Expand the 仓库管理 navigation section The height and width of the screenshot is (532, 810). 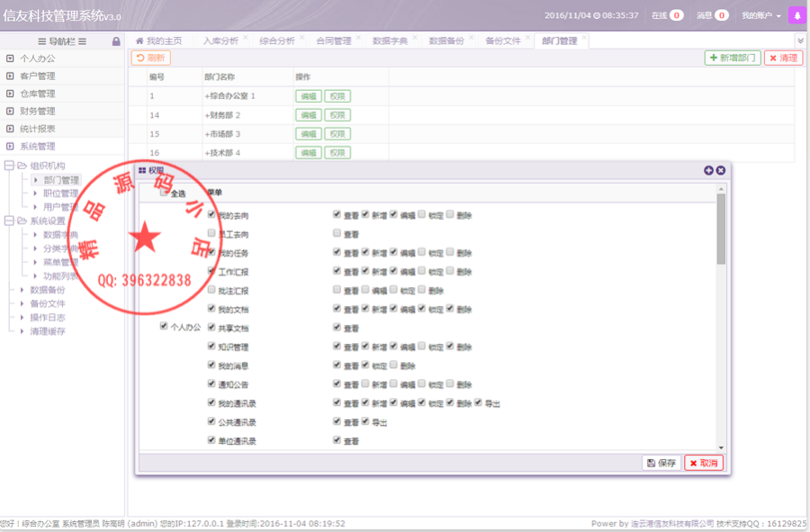(62, 94)
